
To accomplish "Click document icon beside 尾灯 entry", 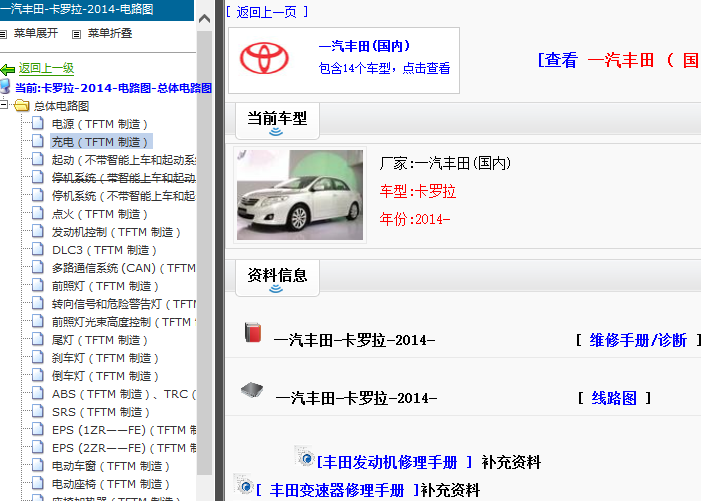I will [38, 339].
